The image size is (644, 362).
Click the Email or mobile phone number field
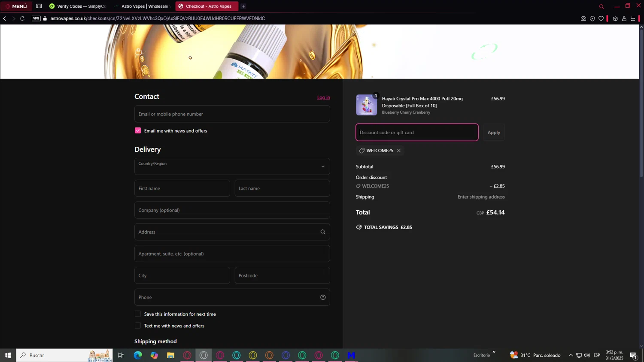[232, 114]
